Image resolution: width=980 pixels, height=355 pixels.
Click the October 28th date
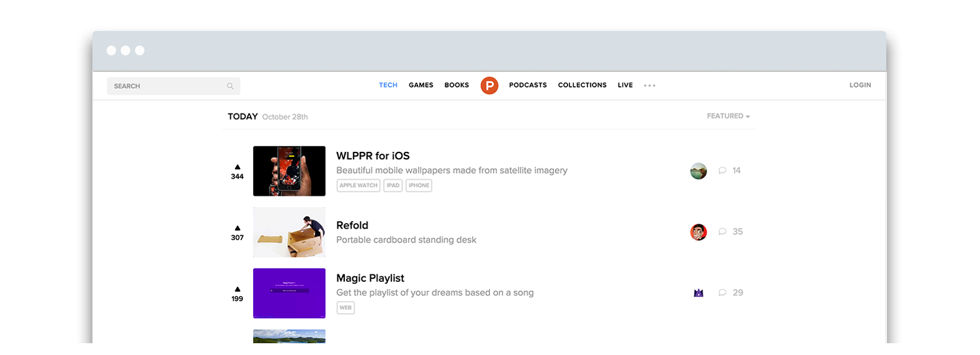(x=285, y=116)
